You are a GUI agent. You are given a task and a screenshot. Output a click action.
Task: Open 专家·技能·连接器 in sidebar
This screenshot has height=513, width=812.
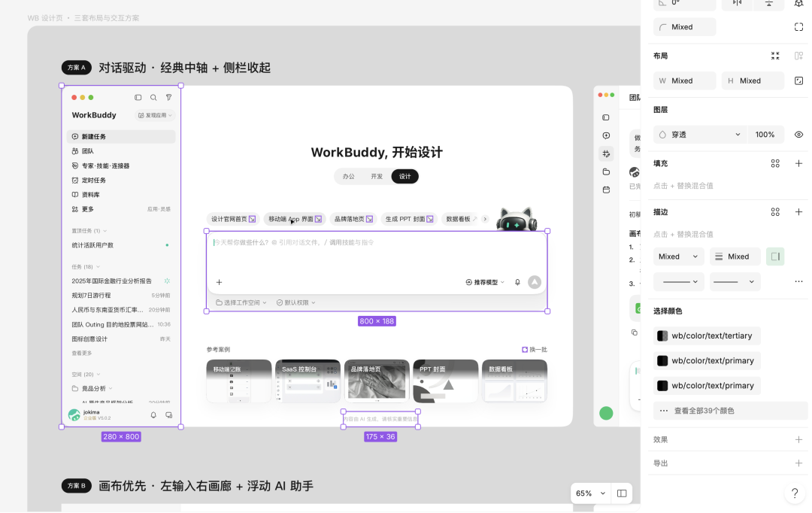click(x=121, y=165)
